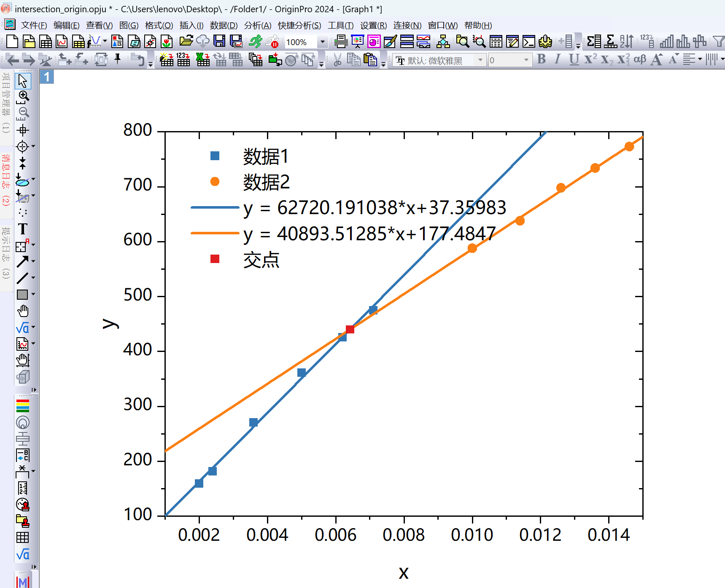Expand the font name dropdown

(480, 60)
